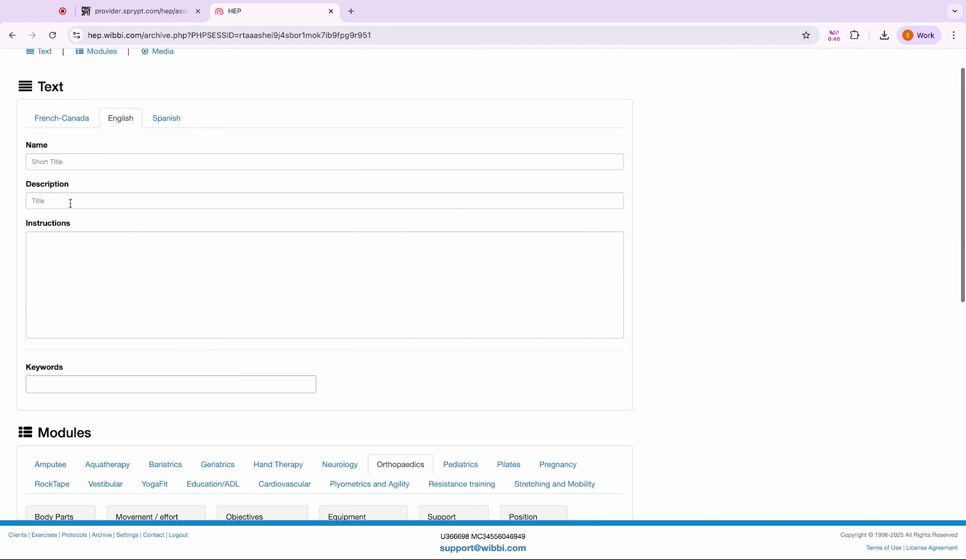The height and width of the screenshot is (560, 966).
Task: Focus the Description Title field
Action: [325, 201]
